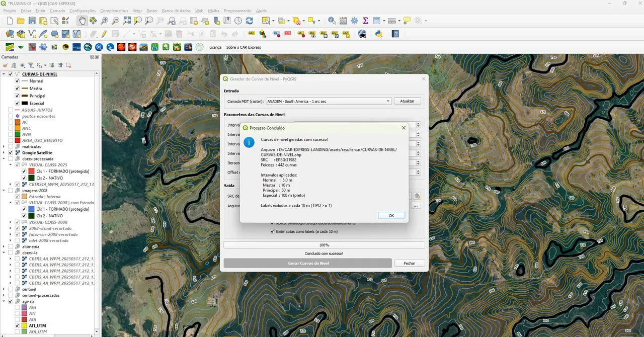The height and width of the screenshot is (337, 644).
Task: Click the Toggle Editing pencil icon
Action: [104, 34]
